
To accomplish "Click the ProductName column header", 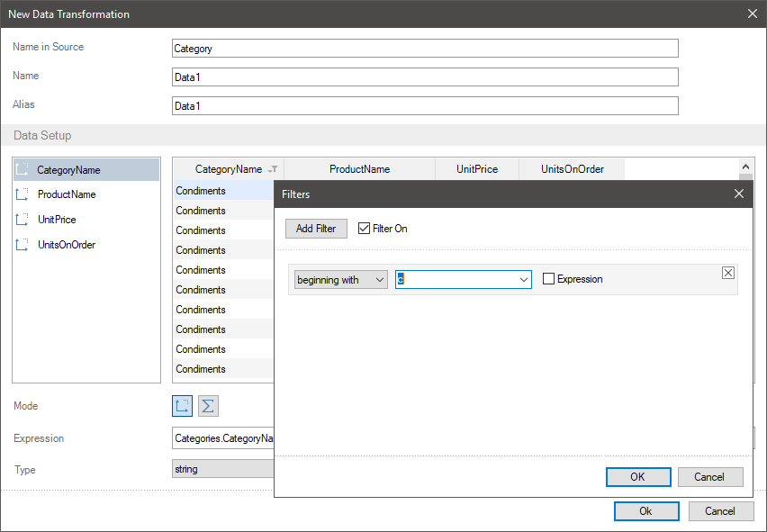I will tap(359, 169).
